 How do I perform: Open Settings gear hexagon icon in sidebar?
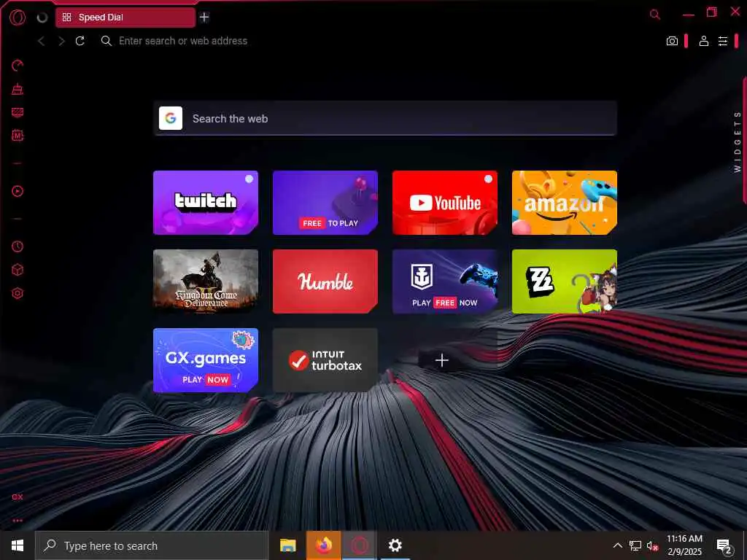(18, 293)
